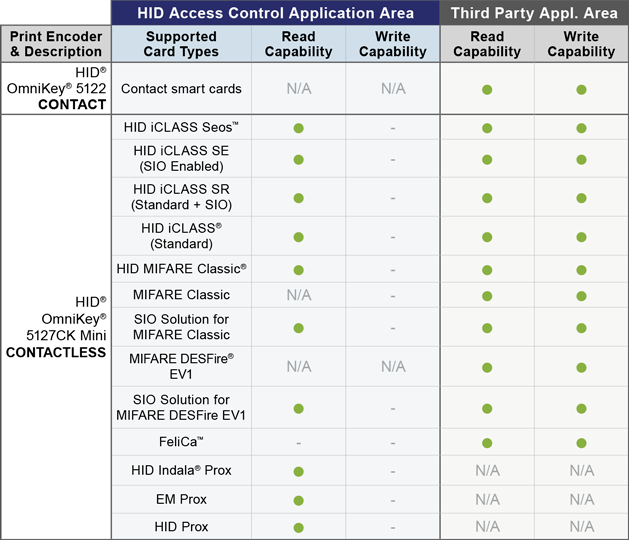Click the OmniKey 5122 CONTACT row label

click(x=56, y=88)
